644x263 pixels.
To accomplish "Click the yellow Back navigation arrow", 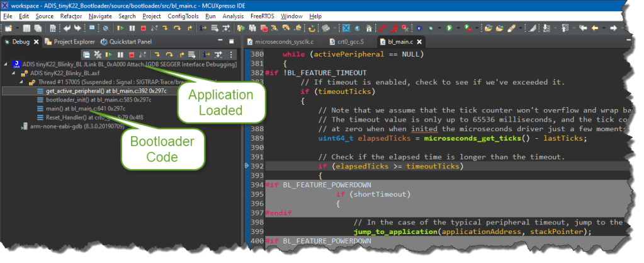I will 595,28.
